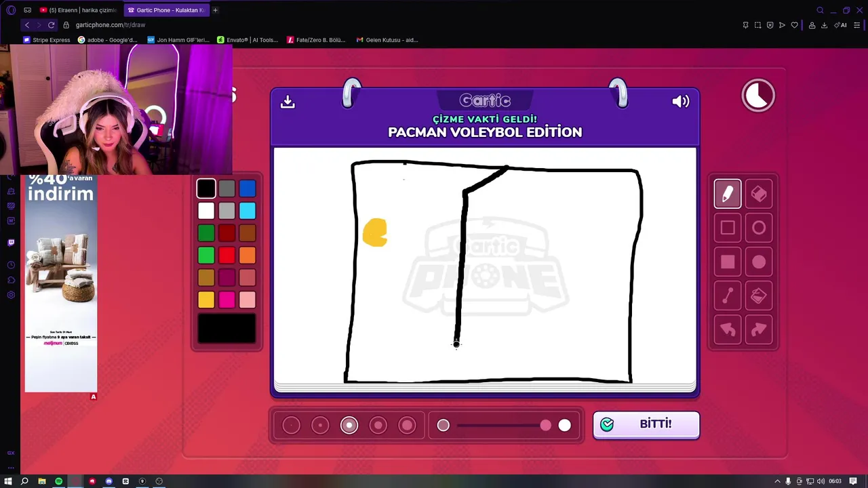
Task: Download the current drawing
Action: (x=288, y=101)
